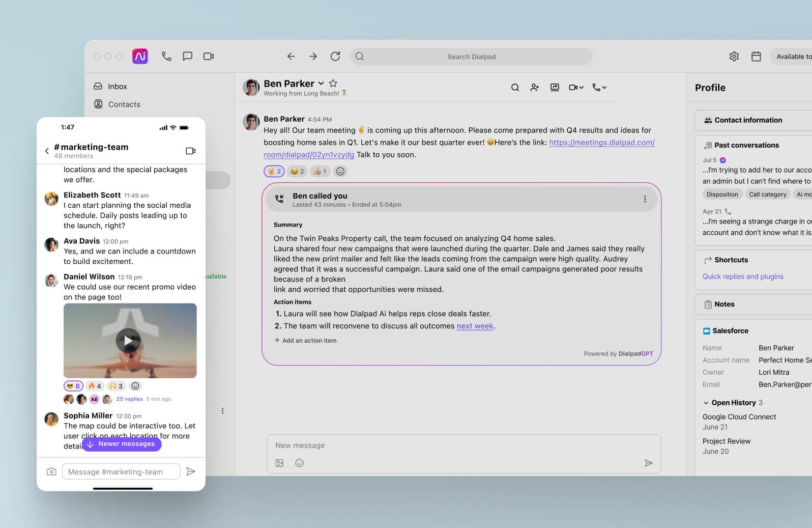Go to Inbox in the sidebar

[x=117, y=87]
